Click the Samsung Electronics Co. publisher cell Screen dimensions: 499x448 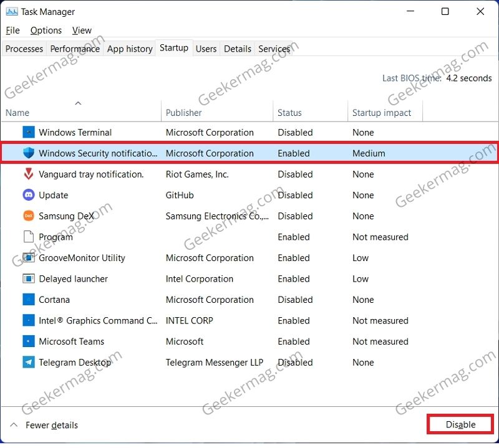(x=217, y=216)
